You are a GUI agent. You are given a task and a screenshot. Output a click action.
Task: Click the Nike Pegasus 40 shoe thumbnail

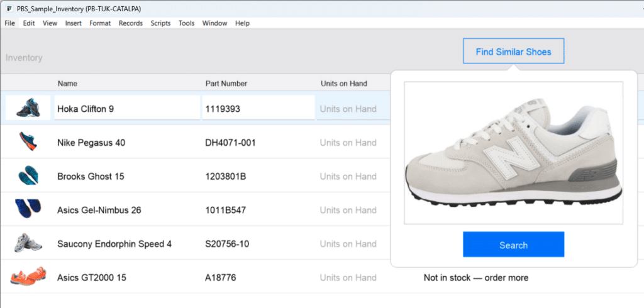coord(28,141)
